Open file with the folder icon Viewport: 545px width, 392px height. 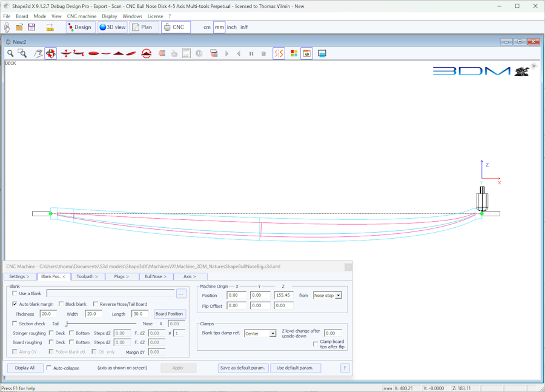pyautogui.click(x=19, y=27)
